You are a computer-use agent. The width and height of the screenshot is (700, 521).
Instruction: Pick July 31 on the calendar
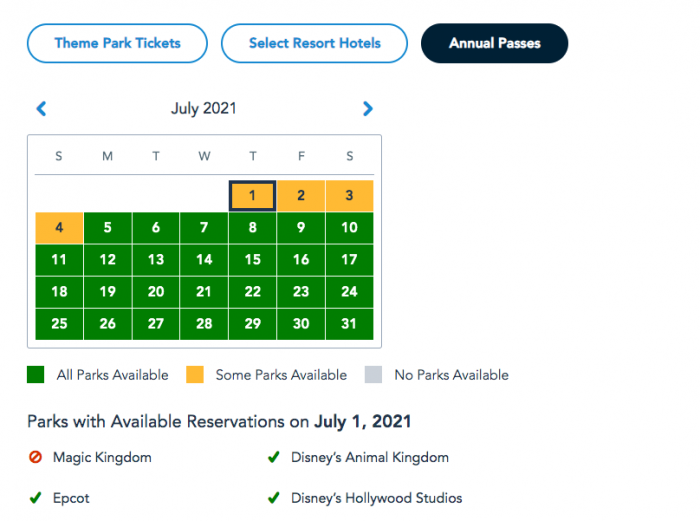point(349,324)
